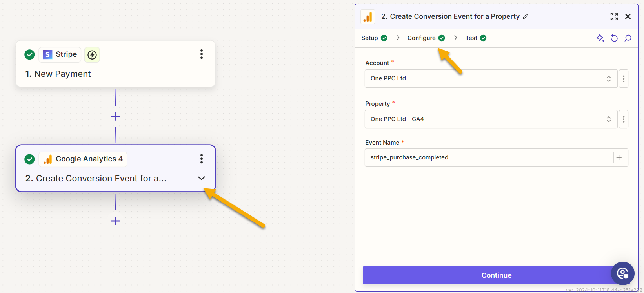Click the AI sparkle assistant icon
This screenshot has height=293, width=644.
pyautogui.click(x=600, y=38)
